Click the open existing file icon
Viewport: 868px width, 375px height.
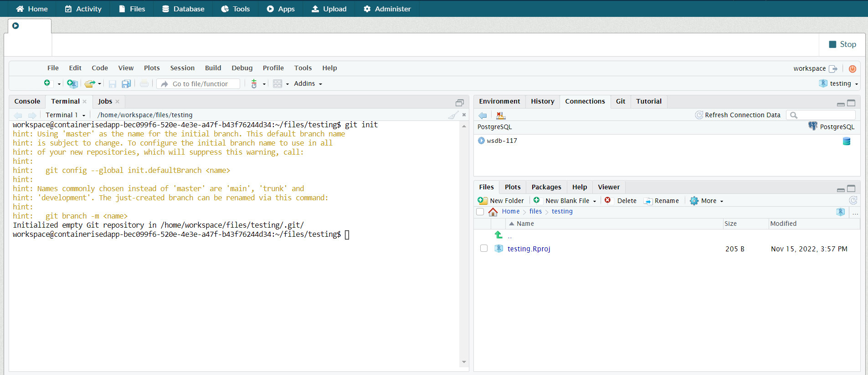(x=90, y=83)
